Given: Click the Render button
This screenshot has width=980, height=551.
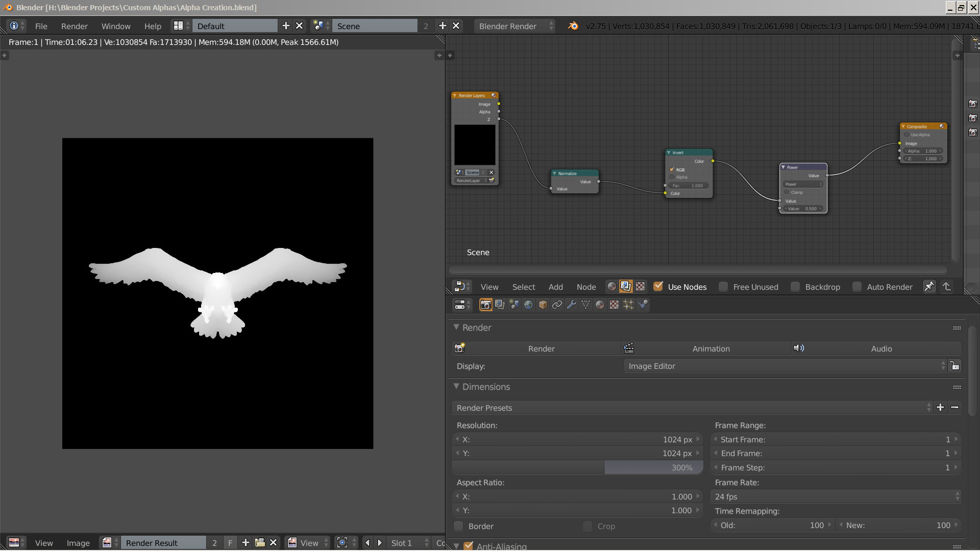Looking at the screenshot, I should [536, 348].
